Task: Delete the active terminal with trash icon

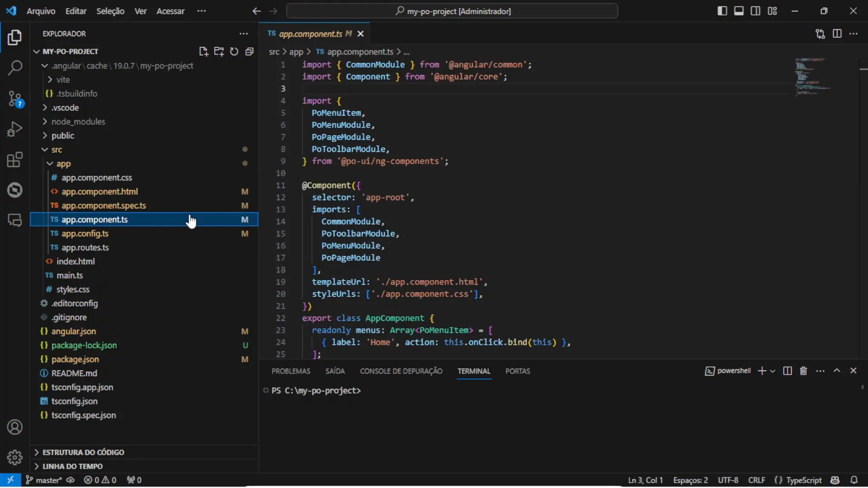Action: 803,371
